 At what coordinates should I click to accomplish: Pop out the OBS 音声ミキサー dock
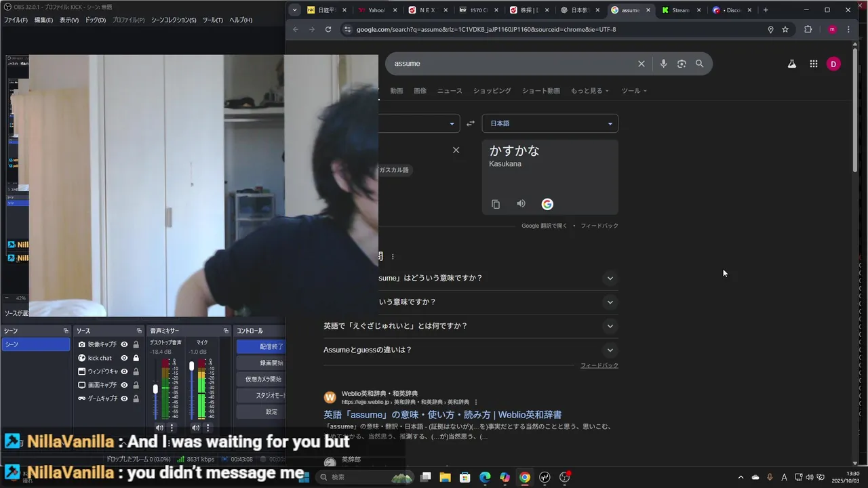coord(226,331)
